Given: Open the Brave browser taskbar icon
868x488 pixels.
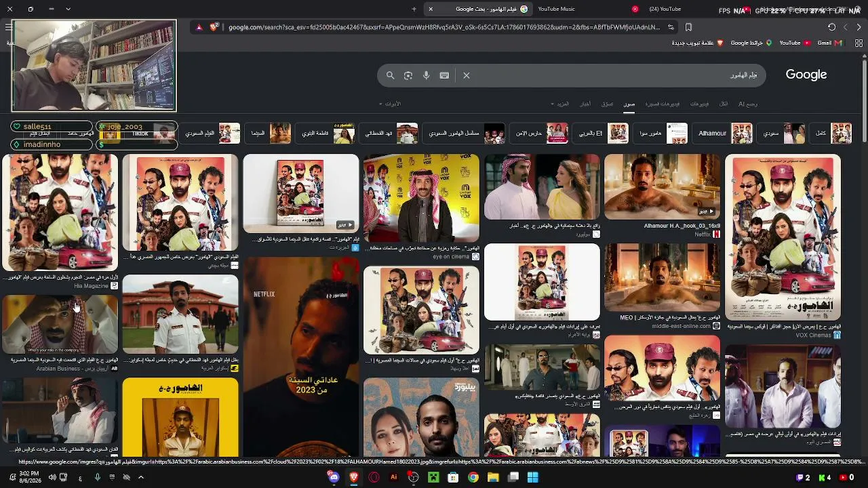Looking at the screenshot, I should tap(353, 477).
